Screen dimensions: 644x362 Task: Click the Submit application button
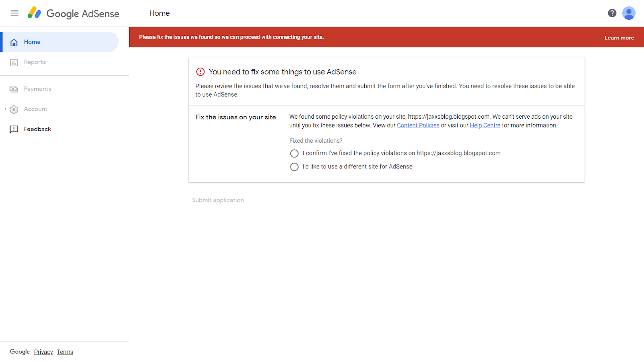coord(218,200)
